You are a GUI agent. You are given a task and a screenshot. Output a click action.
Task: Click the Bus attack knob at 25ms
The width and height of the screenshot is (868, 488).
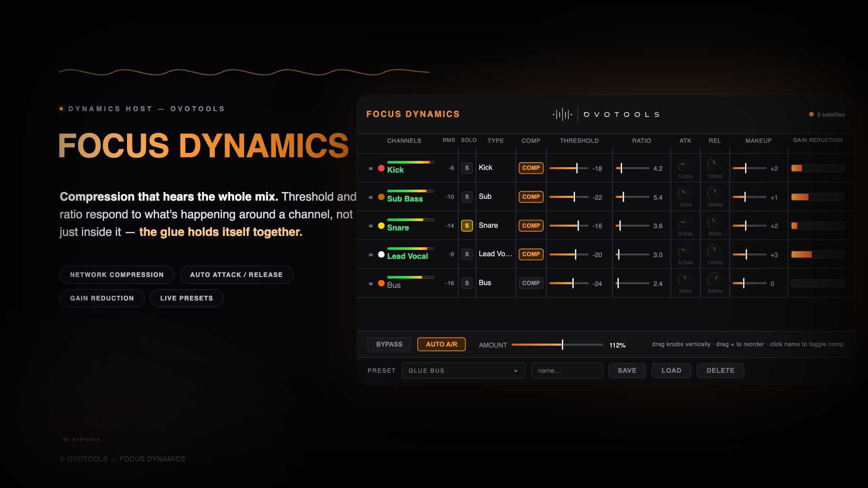click(685, 280)
